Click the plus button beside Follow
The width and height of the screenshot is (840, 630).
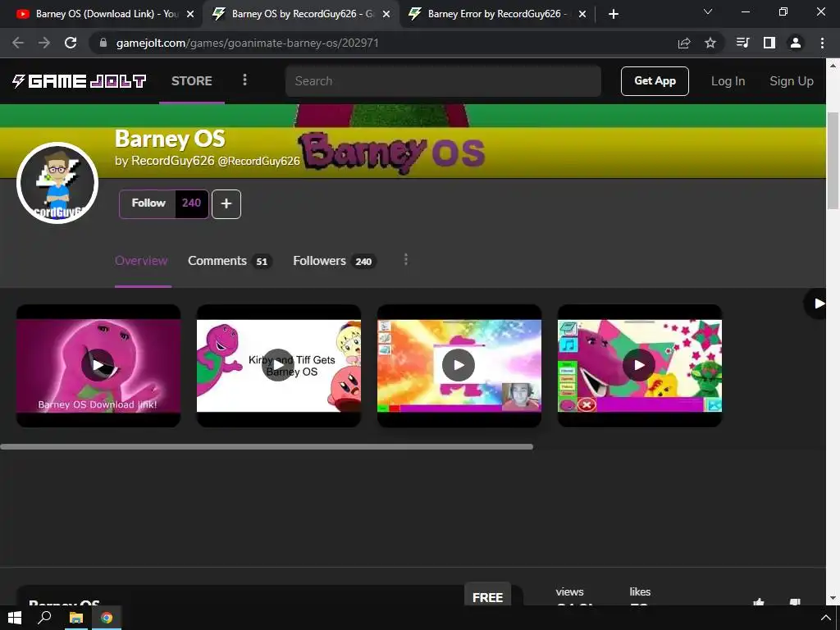click(226, 203)
